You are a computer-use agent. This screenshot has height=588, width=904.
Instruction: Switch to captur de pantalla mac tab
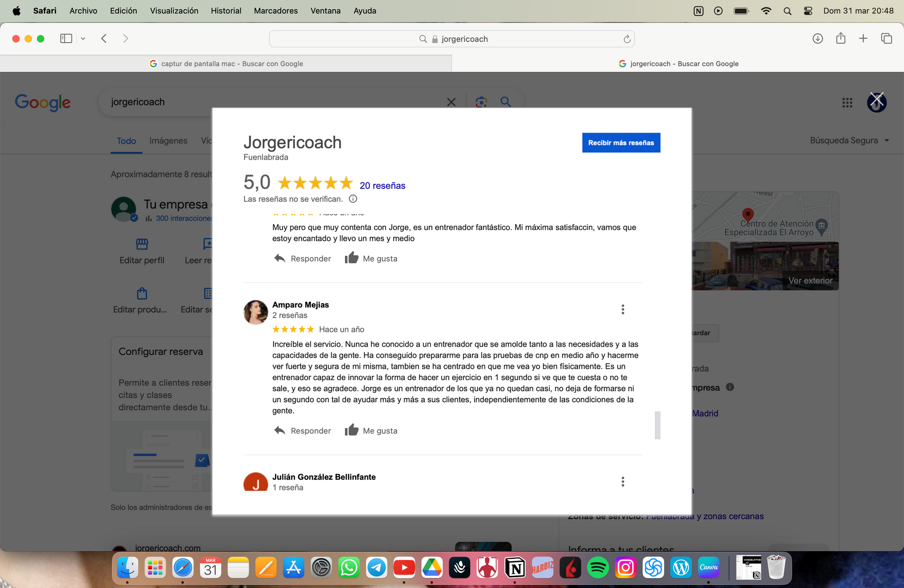[x=226, y=64]
